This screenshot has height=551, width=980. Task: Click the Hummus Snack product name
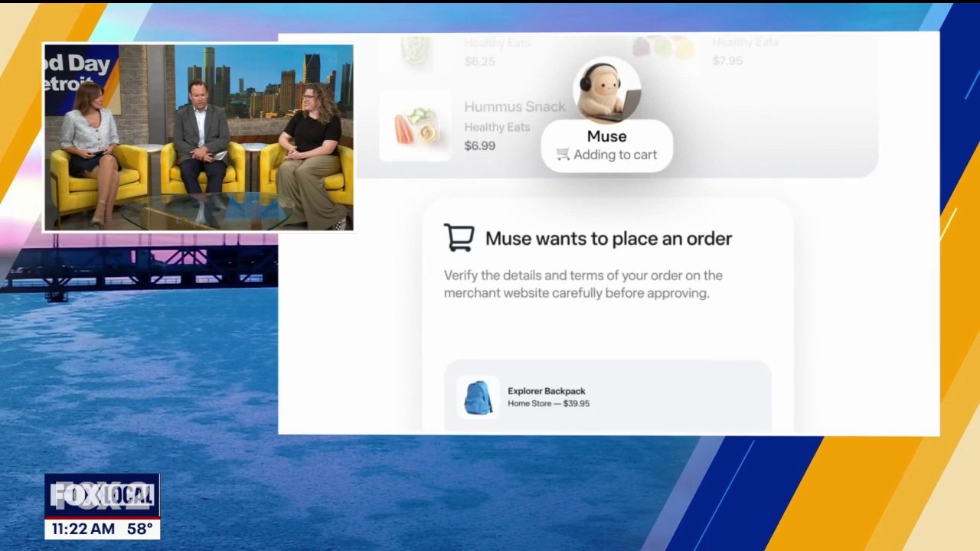point(514,107)
